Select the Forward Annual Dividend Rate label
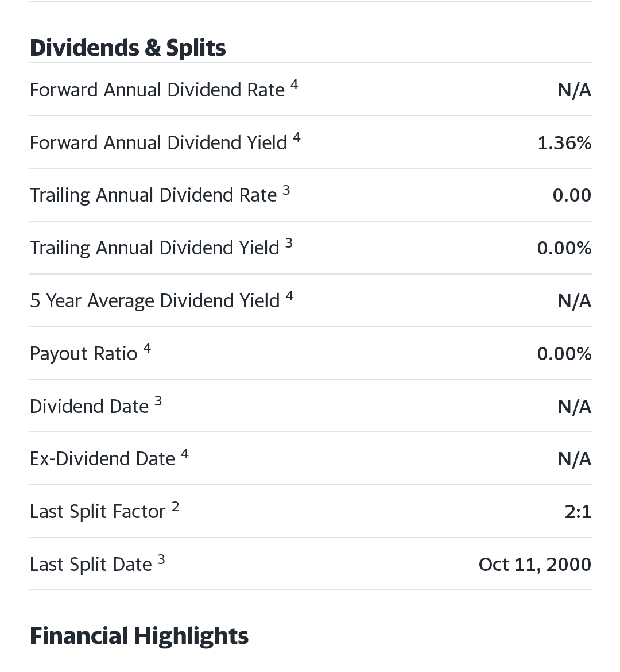This screenshot has width=620, height=672. click(157, 90)
